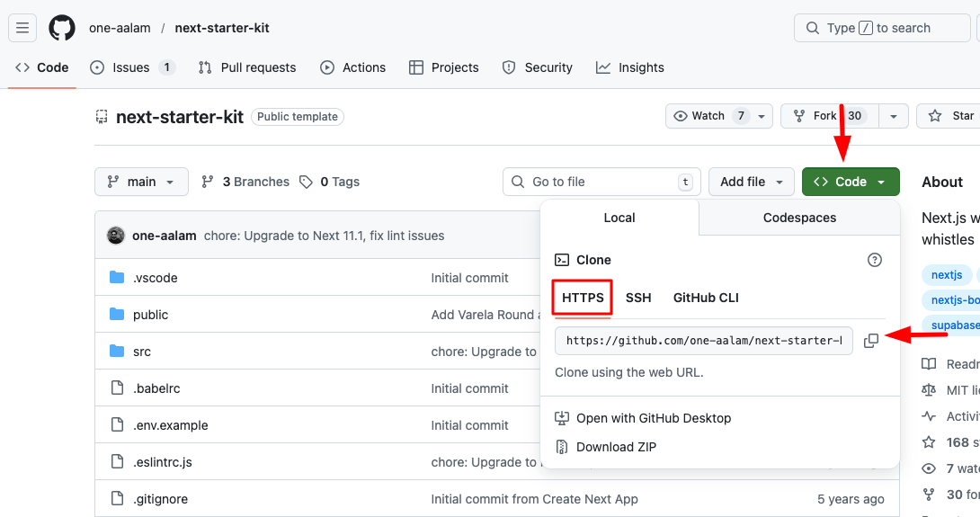Select the GitHub CLI clone option
This screenshot has width=980, height=517.
[706, 298]
